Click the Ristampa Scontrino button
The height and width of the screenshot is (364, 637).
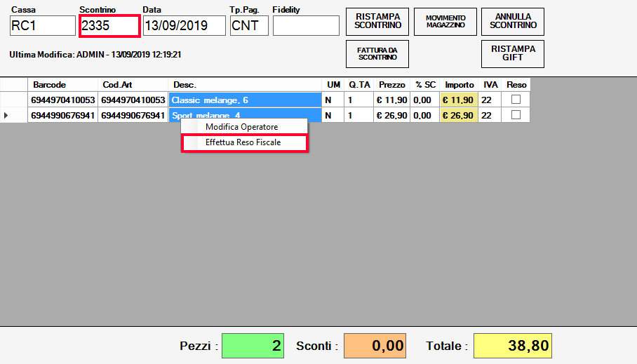tap(377, 21)
